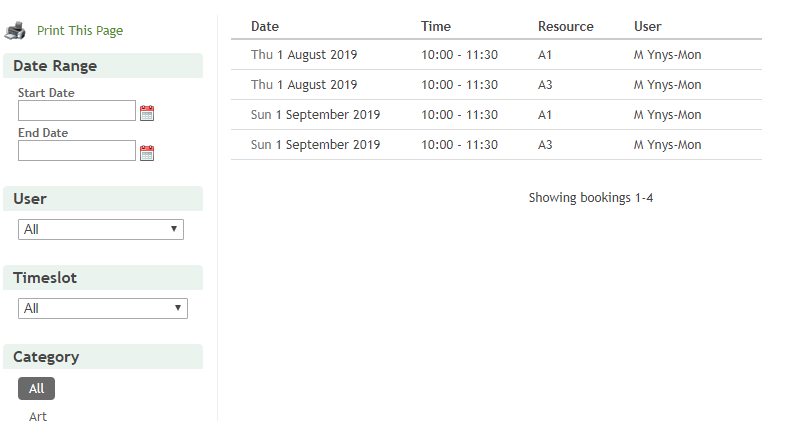Select the All category filter
The image size is (805, 421).
tap(36, 388)
